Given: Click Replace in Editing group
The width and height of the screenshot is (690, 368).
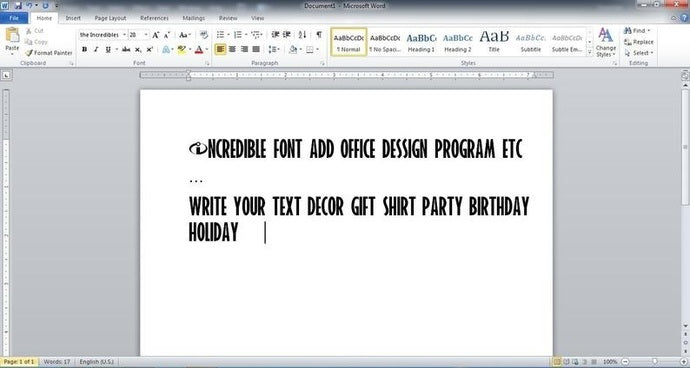Looking at the screenshot, I should 639,42.
